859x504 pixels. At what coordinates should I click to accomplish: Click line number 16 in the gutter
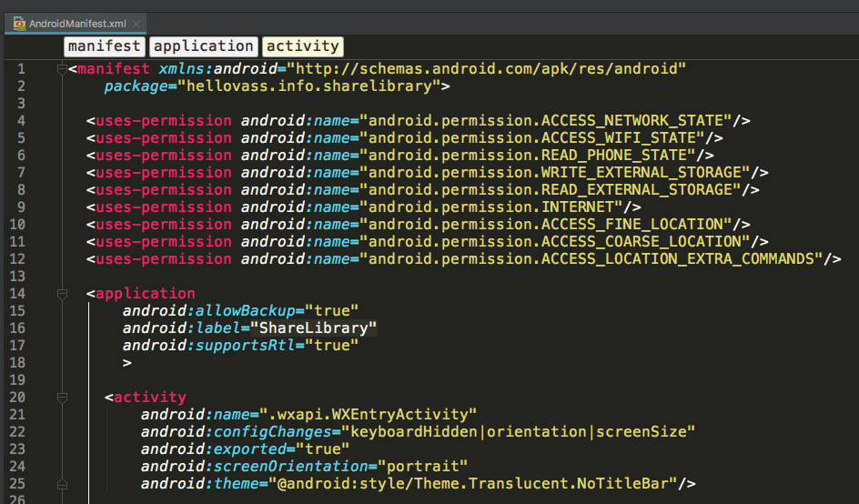[x=17, y=328]
